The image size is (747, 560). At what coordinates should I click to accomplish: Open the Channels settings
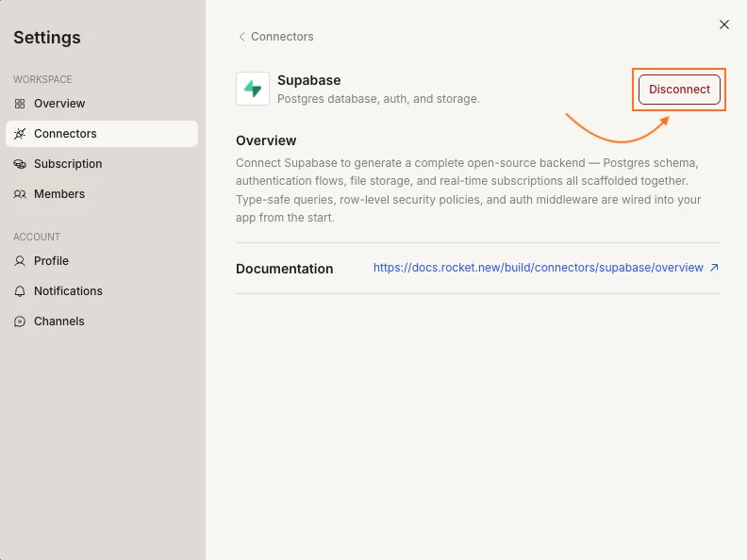[x=102, y=321]
